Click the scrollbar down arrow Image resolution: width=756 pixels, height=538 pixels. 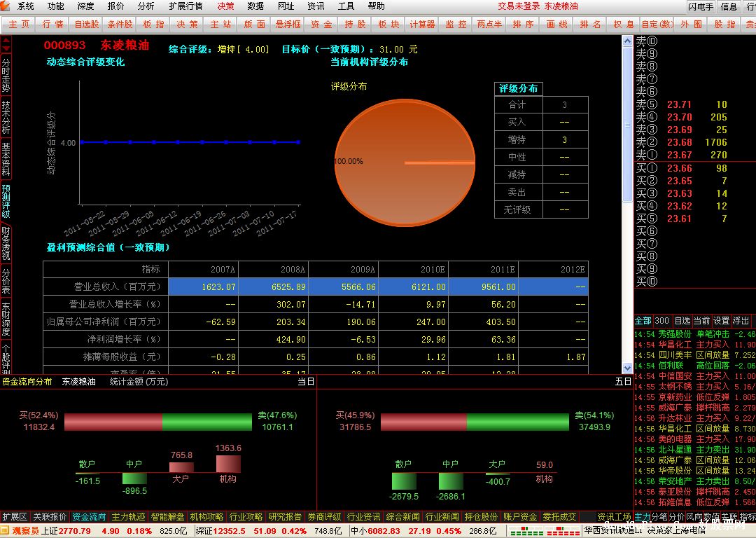[627, 368]
